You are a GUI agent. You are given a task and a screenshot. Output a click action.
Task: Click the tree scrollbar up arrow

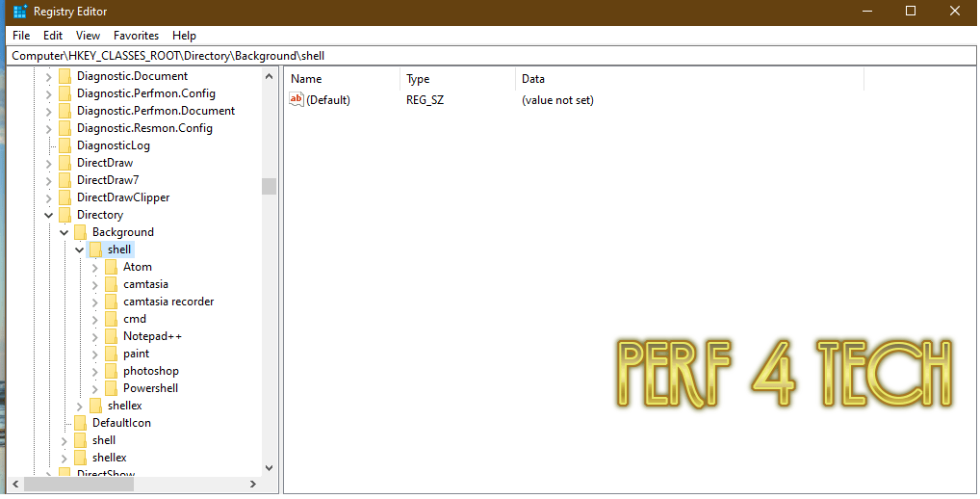269,76
